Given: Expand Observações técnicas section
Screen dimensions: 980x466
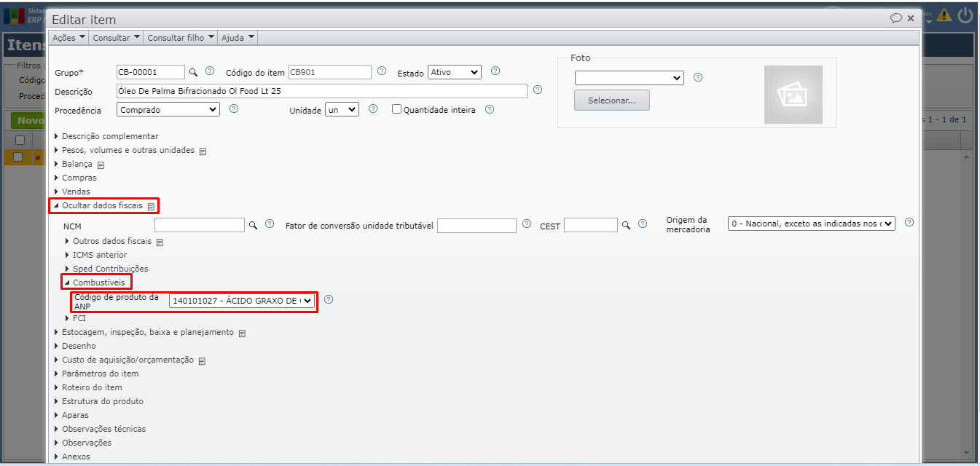Looking at the screenshot, I should (101, 429).
